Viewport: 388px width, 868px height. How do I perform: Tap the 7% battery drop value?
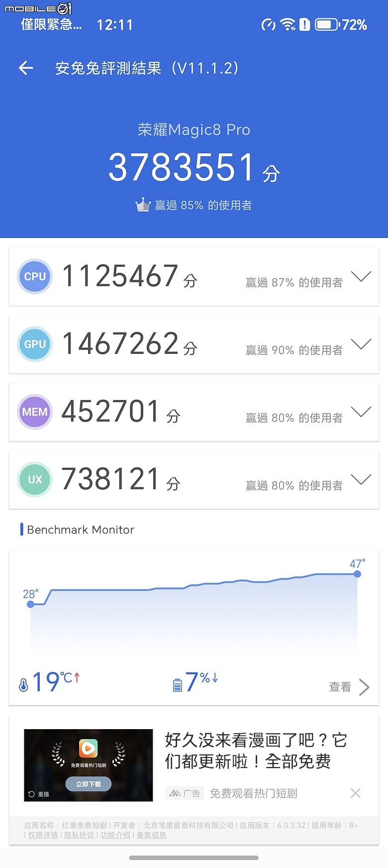201,682
